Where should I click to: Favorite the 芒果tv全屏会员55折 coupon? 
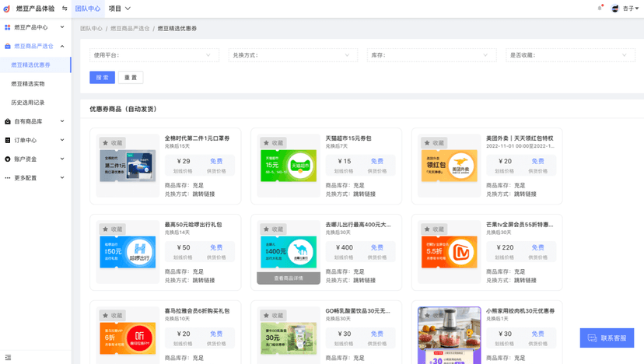click(x=434, y=229)
